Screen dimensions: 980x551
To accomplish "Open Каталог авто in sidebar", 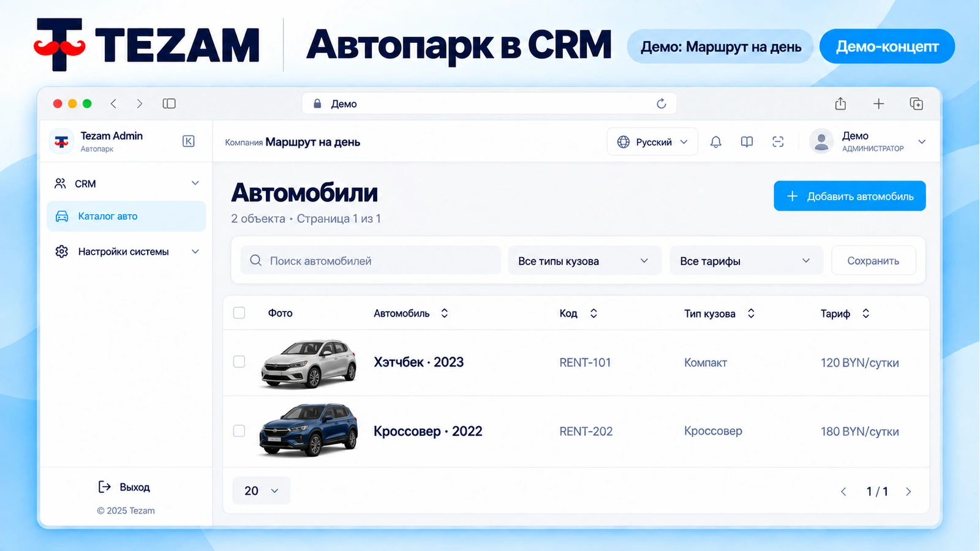I will [x=126, y=216].
